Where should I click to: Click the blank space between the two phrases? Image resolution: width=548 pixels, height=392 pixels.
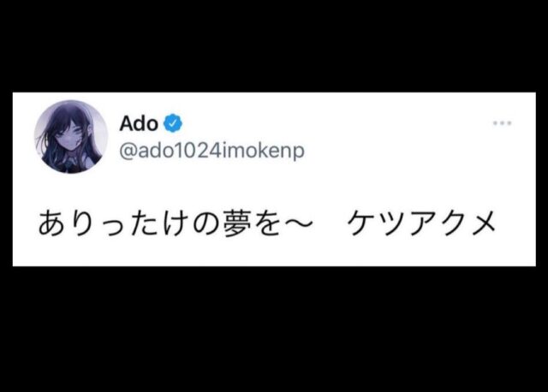click(x=330, y=223)
